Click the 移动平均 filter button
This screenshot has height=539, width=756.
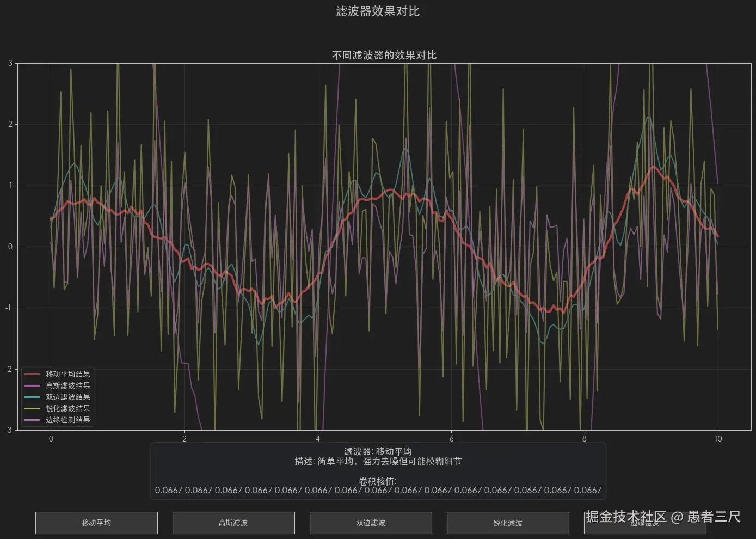point(96,523)
